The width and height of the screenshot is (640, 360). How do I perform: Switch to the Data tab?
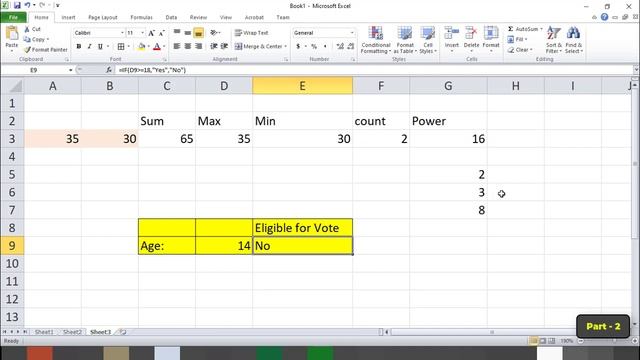click(x=171, y=18)
